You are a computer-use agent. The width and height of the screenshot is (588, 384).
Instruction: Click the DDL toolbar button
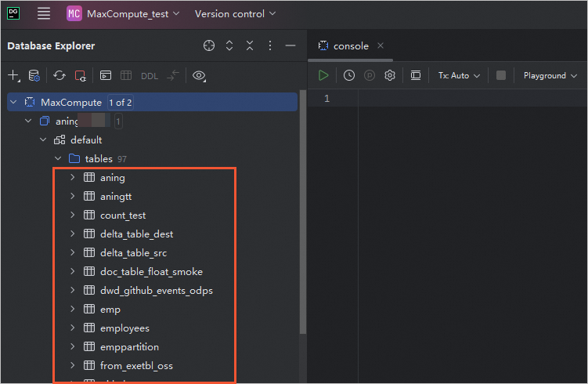pos(150,76)
